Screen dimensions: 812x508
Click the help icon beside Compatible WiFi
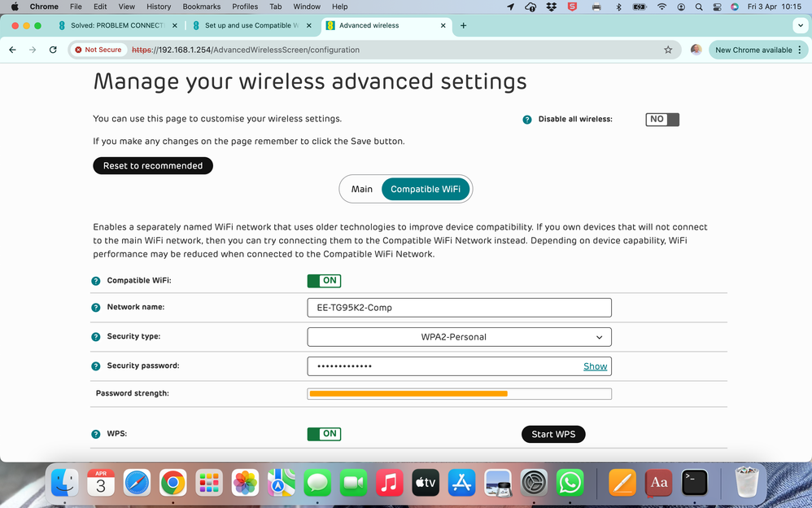coord(96,281)
